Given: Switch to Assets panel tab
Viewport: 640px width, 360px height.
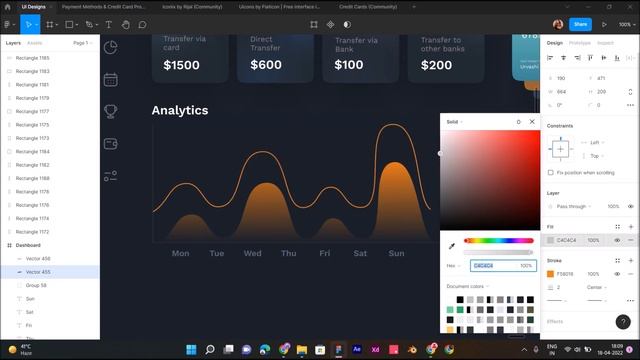Looking at the screenshot, I should (35, 43).
